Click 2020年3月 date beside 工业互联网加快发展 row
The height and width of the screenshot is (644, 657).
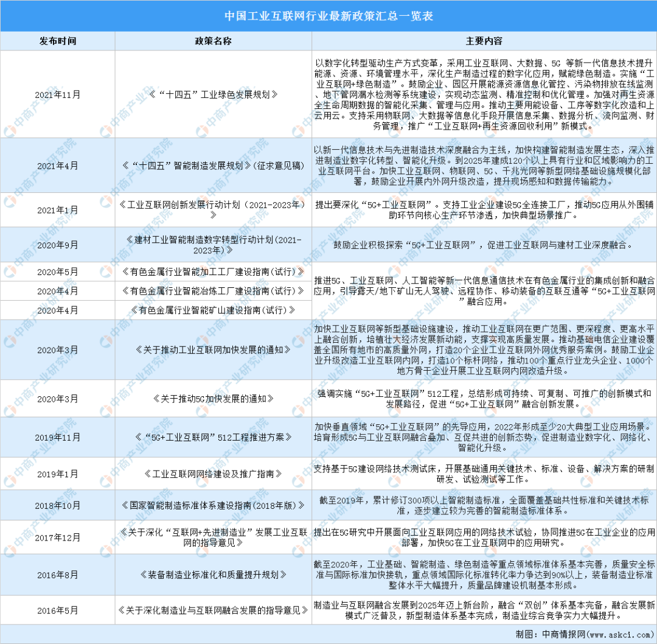coord(57,350)
